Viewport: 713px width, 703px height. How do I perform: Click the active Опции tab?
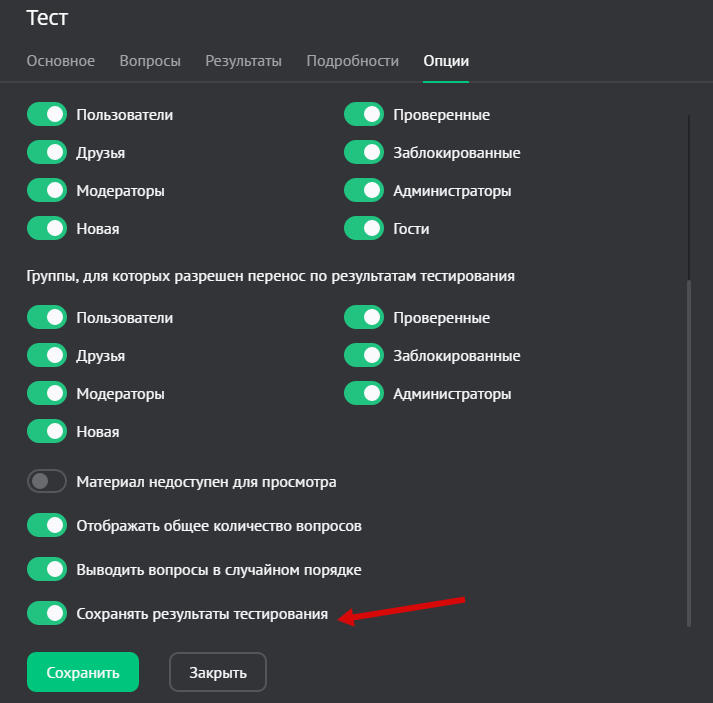point(446,61)
